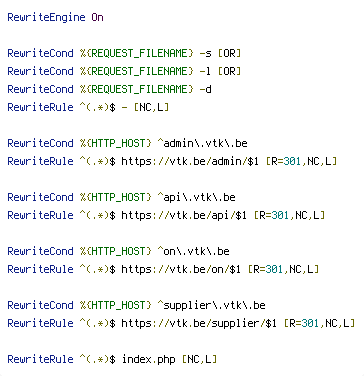Click the ^supplier\.vtk\.be host pattern
The width and height of the screenshot is (364, 376).
[x=211, y=305]
